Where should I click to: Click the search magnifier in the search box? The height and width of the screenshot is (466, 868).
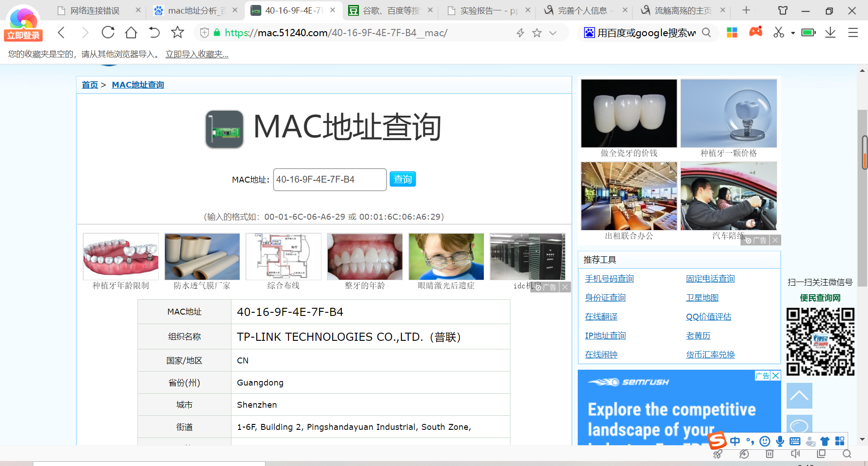706,33
